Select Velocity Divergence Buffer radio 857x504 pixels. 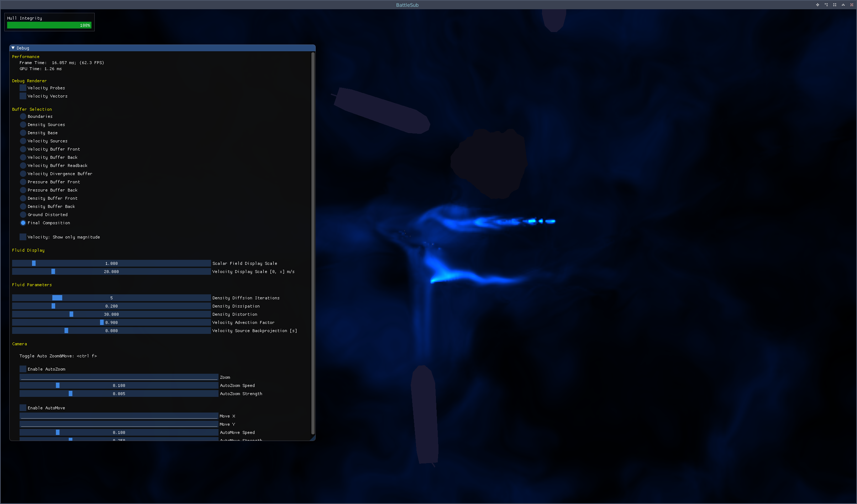[x=23, y=174]
